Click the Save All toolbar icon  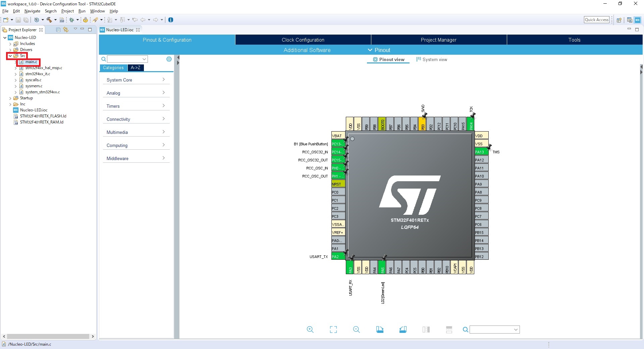26,20
